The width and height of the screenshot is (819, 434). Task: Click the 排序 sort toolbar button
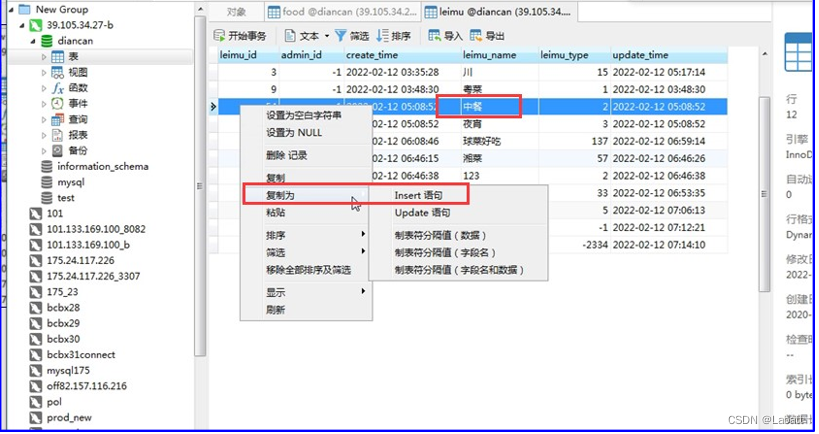[394, 36]
